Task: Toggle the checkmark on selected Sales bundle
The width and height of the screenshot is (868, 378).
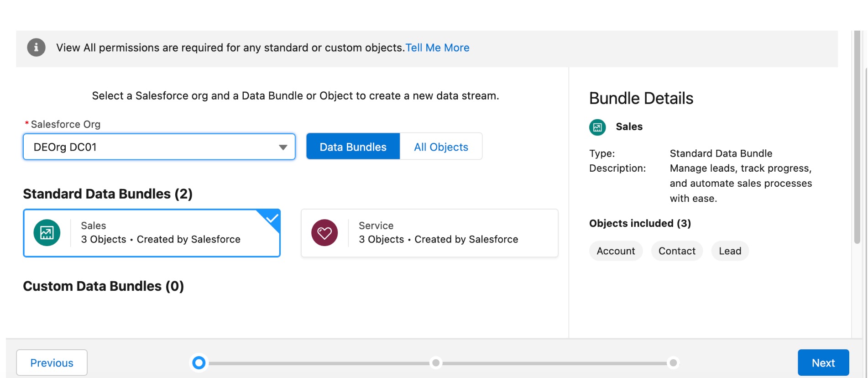Action: click(272, 217)
